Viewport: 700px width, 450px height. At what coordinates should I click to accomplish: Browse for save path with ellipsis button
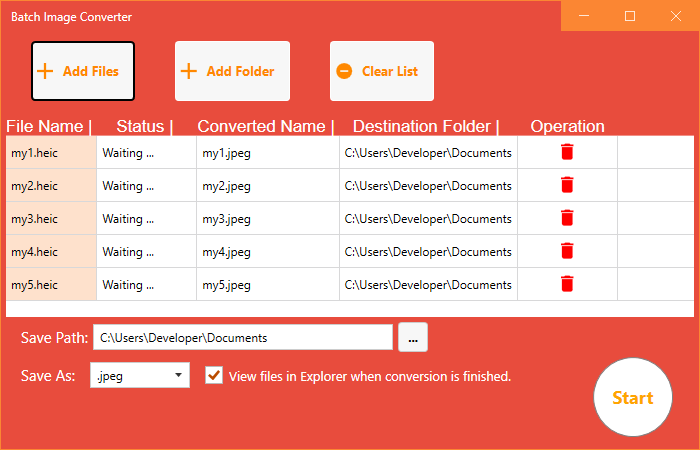coord(413,338)
